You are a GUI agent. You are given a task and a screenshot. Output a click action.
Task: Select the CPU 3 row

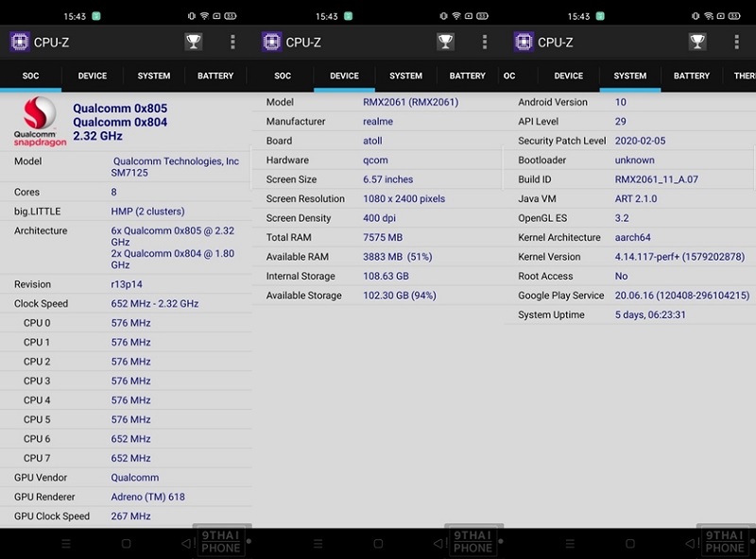[x=126, y=381]
